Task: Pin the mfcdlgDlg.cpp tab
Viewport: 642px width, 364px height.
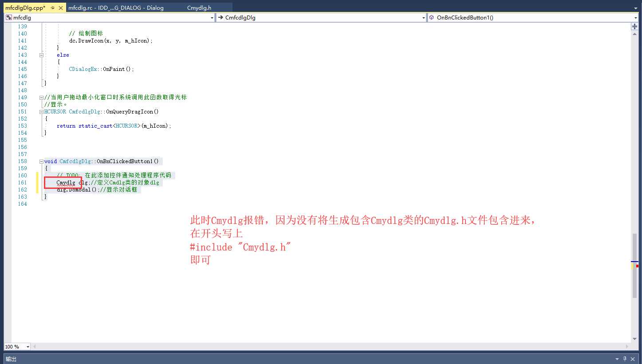Action: [x=53, y=8]
